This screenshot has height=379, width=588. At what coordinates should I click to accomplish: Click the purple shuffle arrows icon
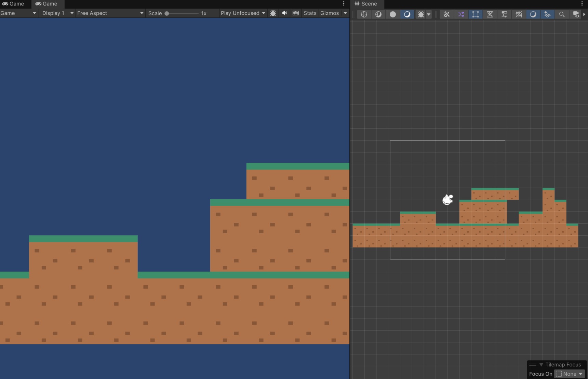tap(461, 14)
